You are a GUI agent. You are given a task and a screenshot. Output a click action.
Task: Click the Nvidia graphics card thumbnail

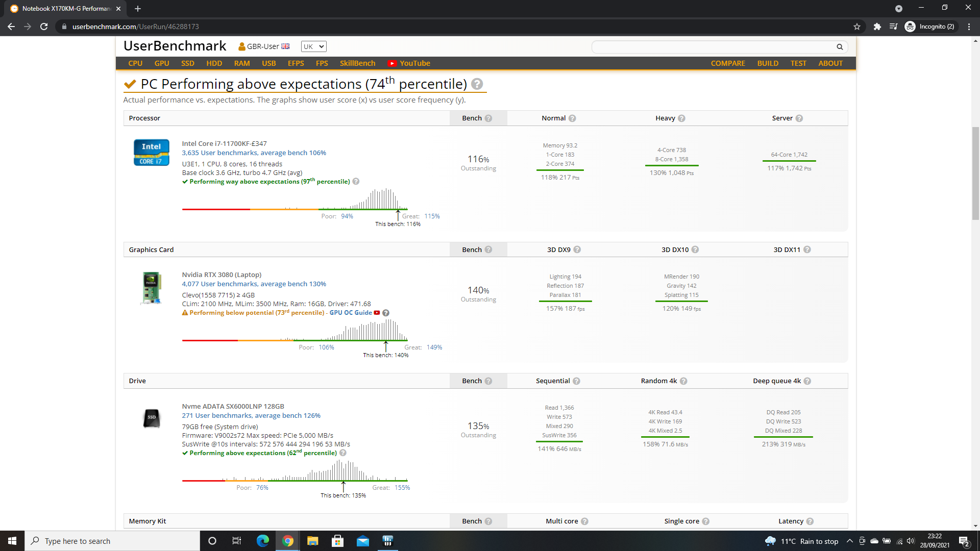click(152, 288)
